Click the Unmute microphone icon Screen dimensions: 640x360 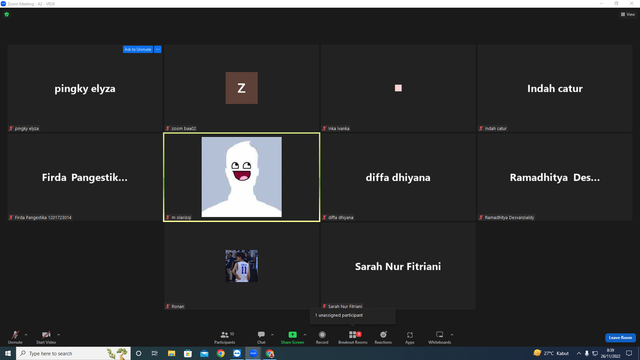point(15,335)
